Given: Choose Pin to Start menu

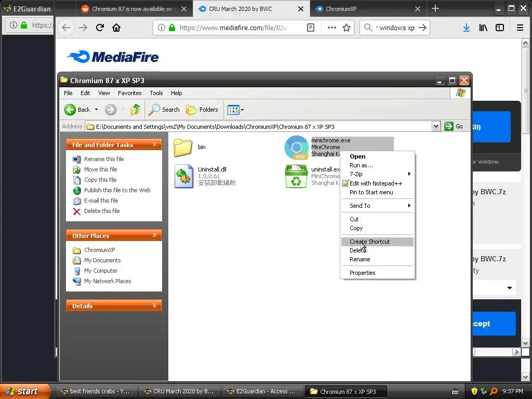Looking at the screenshot, I should [377, 192].
